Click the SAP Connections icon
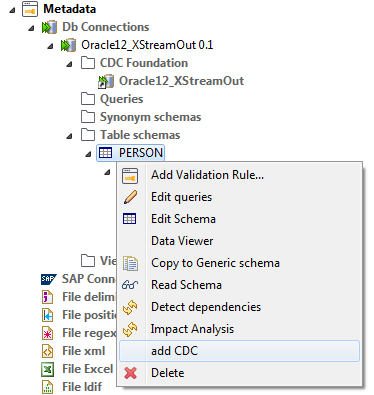The image size is (374, 395). (49, 279)
